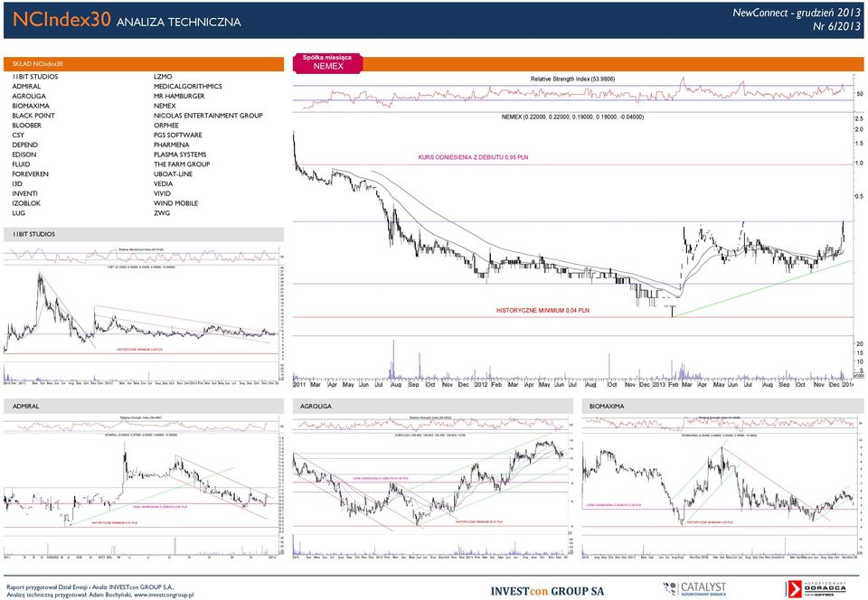The image size is (868, 600).
Task: Click BLACK POINT company name
Action: pyautogui.click(x=33, y=116)
